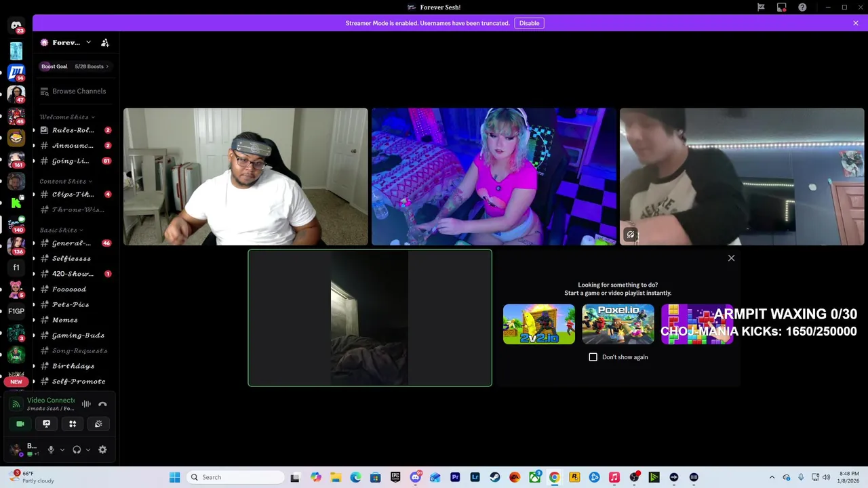Open microphone input options arrow
Image resolution: width=868 pixels, height=488 pixels.
(x=62, y=449)
